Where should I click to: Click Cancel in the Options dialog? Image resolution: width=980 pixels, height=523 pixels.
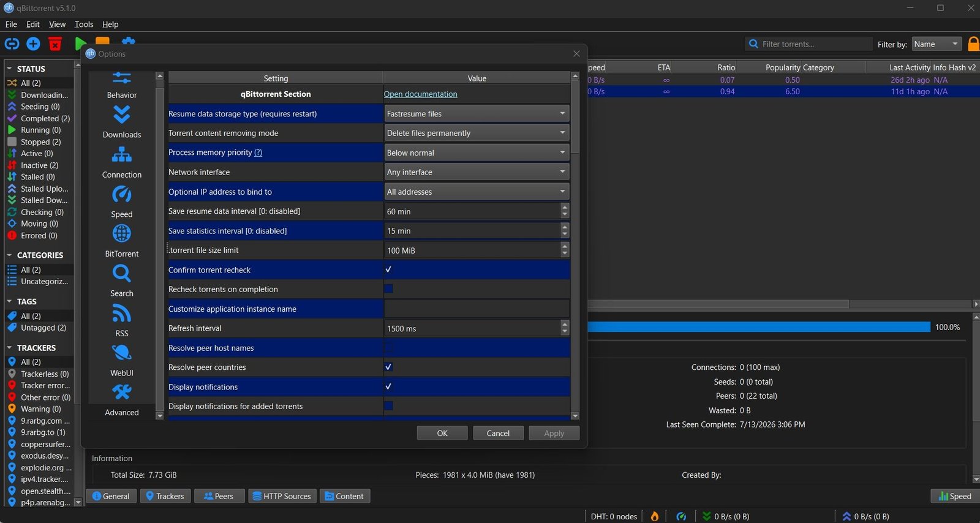[x=498, y=433]
